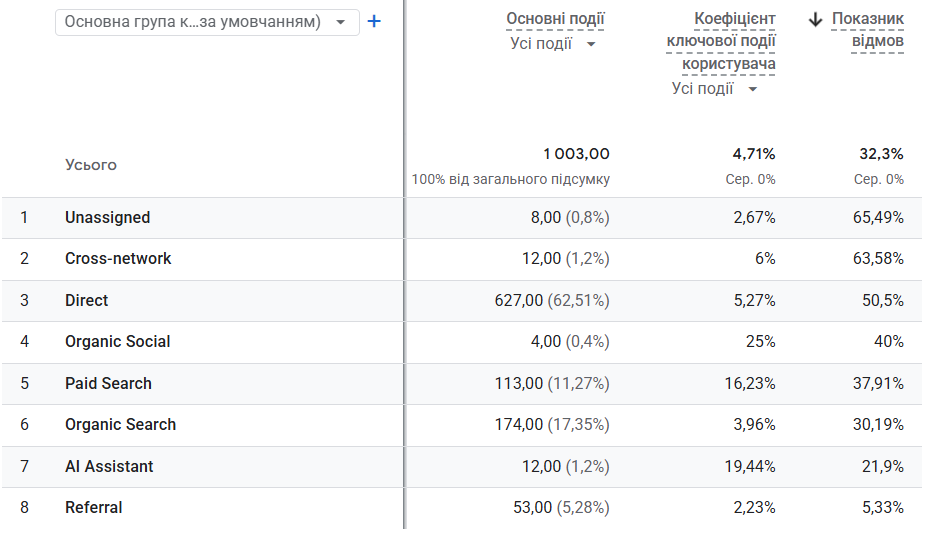Click the Direct key event rate 5,27%
The width and height of the screenshot is (943, 534).
(754, 301)
